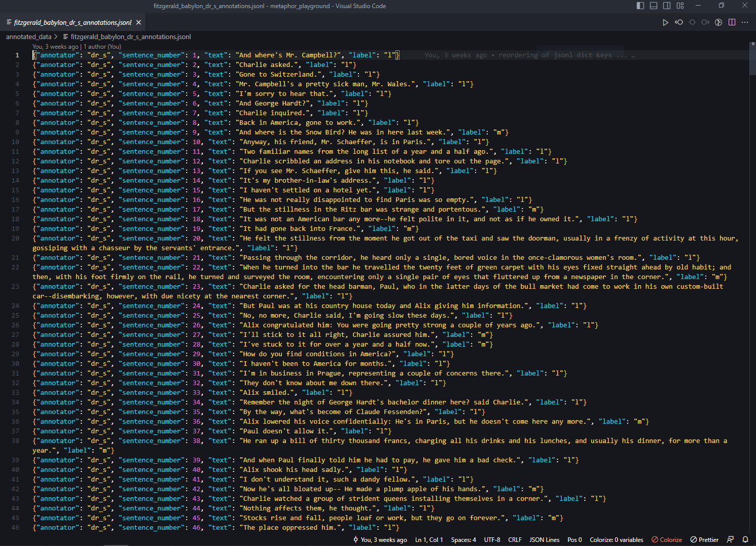The width and height of the screenshot is (756, 546).
Task: Click the file icon on the editor tab
Action: pyautogui.click(x=9, y=22)
